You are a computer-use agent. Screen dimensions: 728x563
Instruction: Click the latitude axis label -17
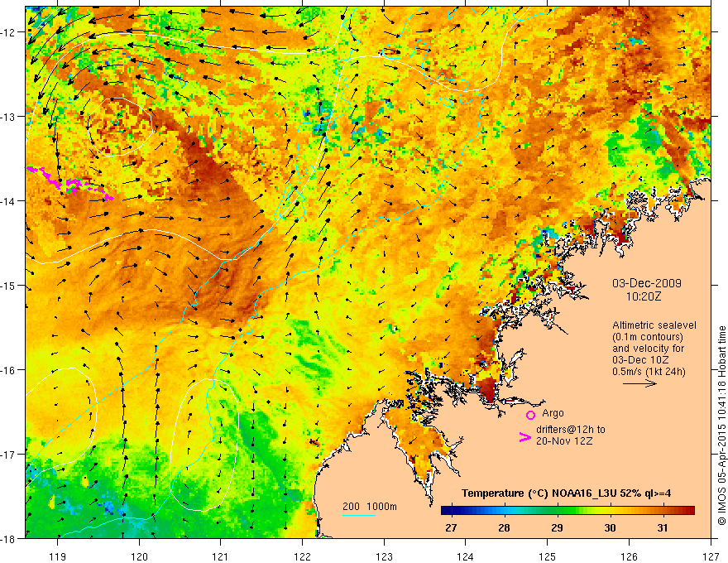(x=8, y=455)
